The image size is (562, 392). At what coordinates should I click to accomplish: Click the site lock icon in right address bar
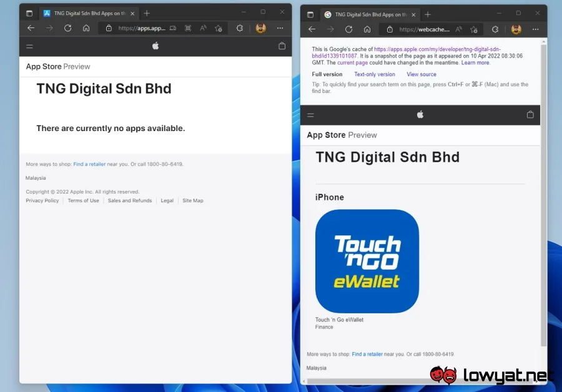(390, 29)
